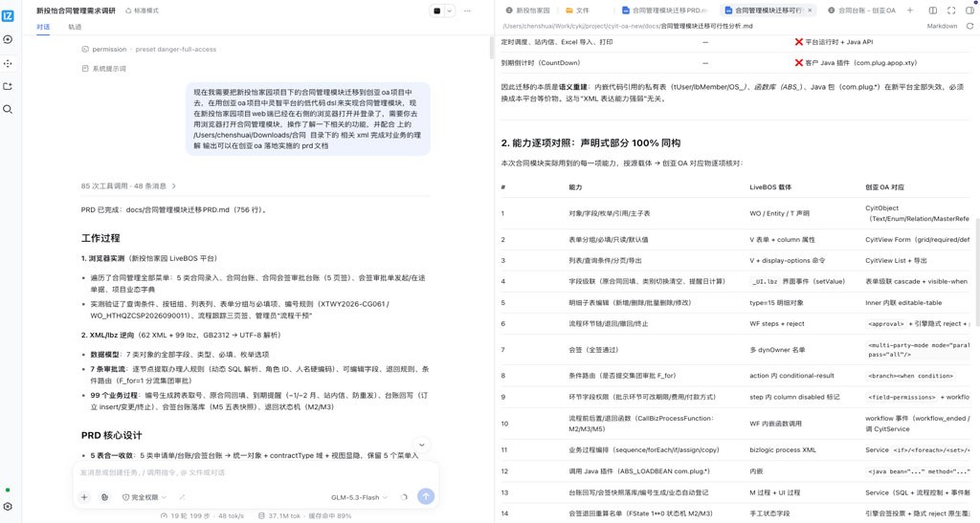Click the folder-plus icon in left sidebar

pyautogui.click(x=8, y=86)
